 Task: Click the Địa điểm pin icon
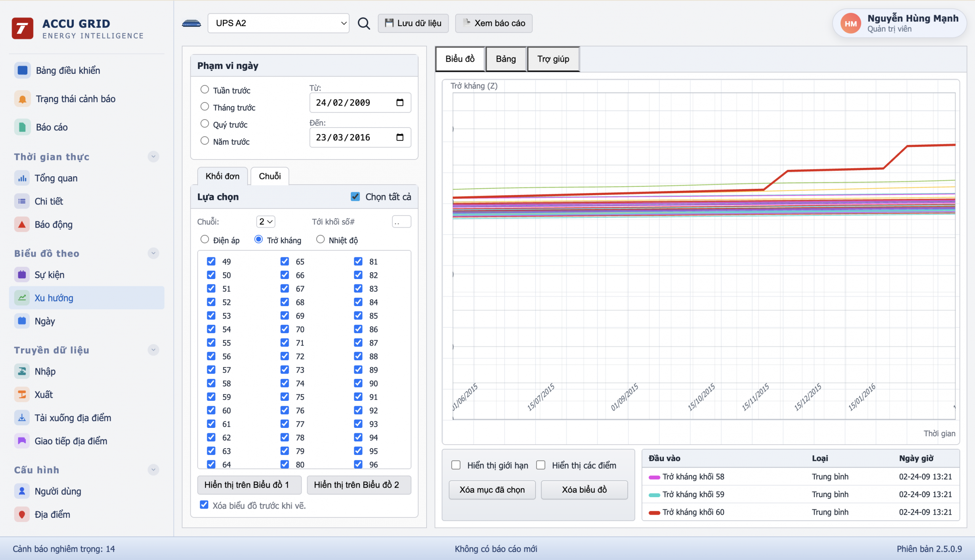[x=22, y=514]
